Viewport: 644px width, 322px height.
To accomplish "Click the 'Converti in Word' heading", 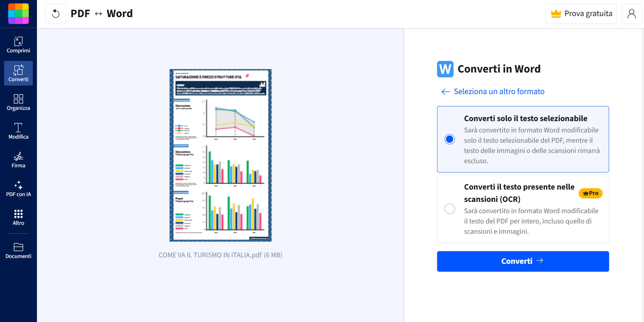I will [x=499, y=69].
